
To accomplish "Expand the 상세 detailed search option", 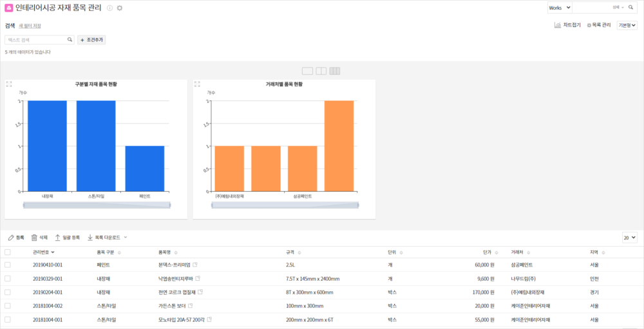I will [618, 7].
